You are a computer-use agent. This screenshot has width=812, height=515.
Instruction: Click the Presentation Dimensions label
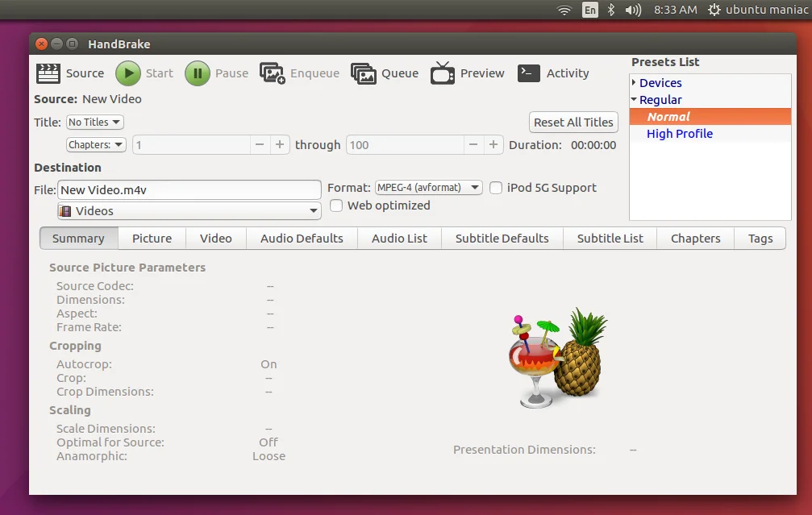524,450
